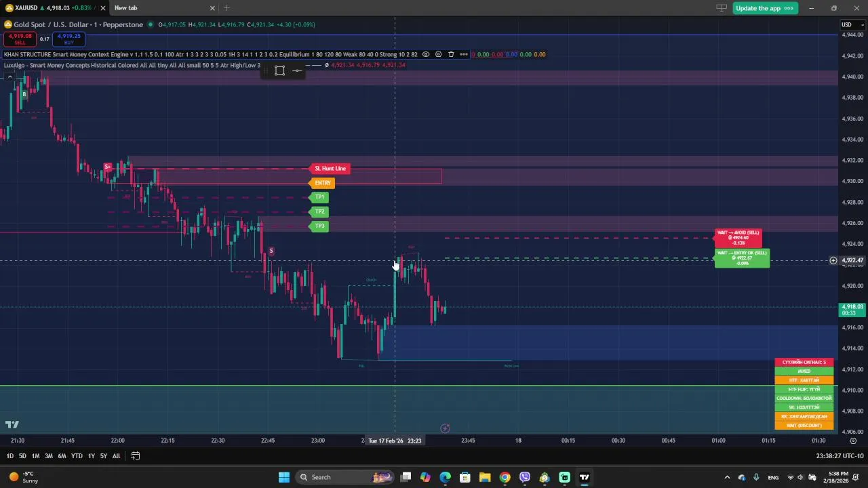The width and height of the screenshot is (868, 488).
Task: Open a new browser tab with plus
Action: coord(226,8)
